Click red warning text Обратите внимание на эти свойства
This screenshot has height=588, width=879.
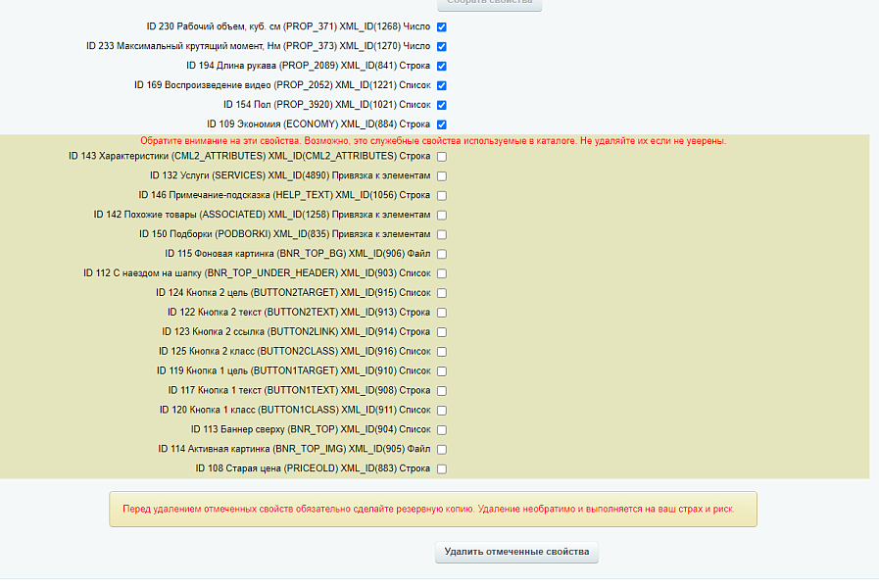[433, 141]
